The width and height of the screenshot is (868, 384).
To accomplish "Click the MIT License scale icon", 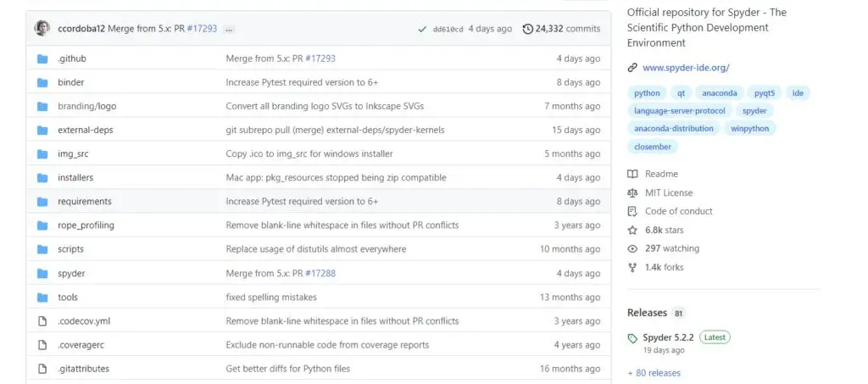I will tap(632, 193).
